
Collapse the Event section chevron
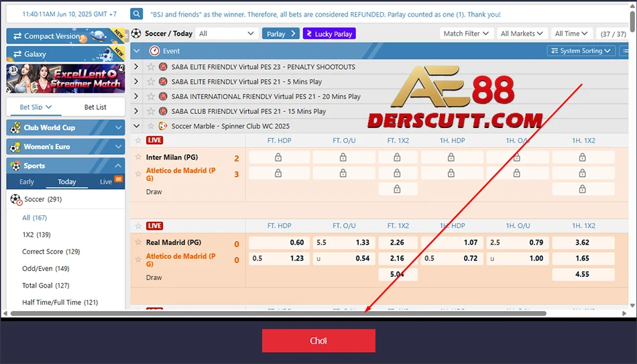point(137,51)
